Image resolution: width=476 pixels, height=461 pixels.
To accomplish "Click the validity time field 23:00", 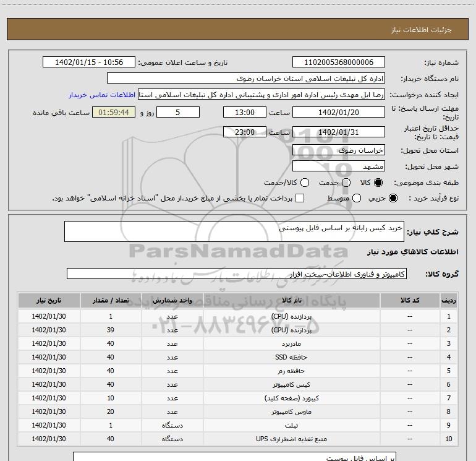I will tap(245, 132).
